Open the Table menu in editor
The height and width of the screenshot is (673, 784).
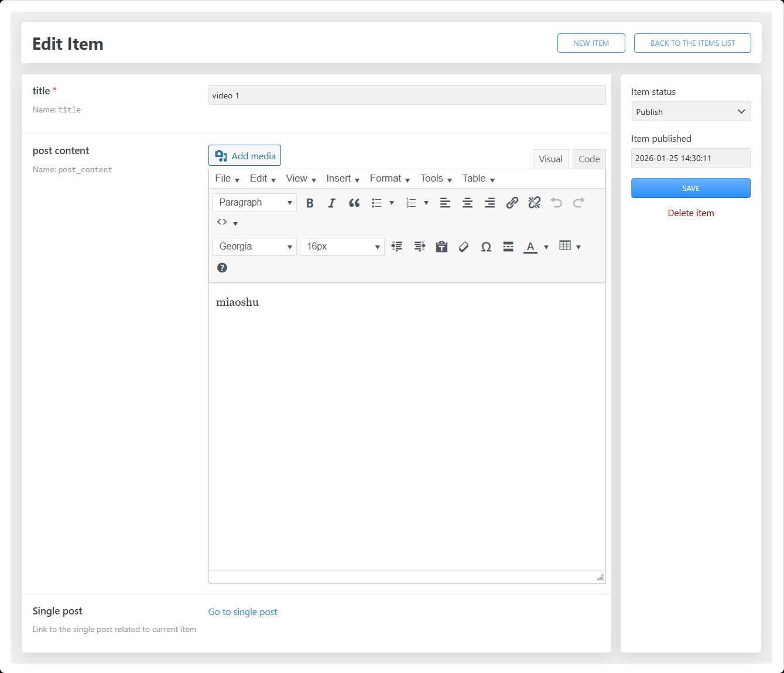click(479, 179)
